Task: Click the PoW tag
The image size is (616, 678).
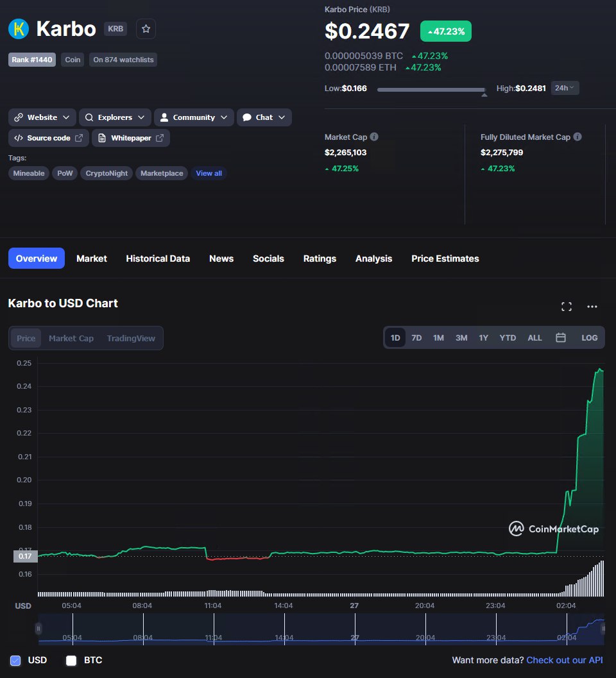Action: [65, 173]
